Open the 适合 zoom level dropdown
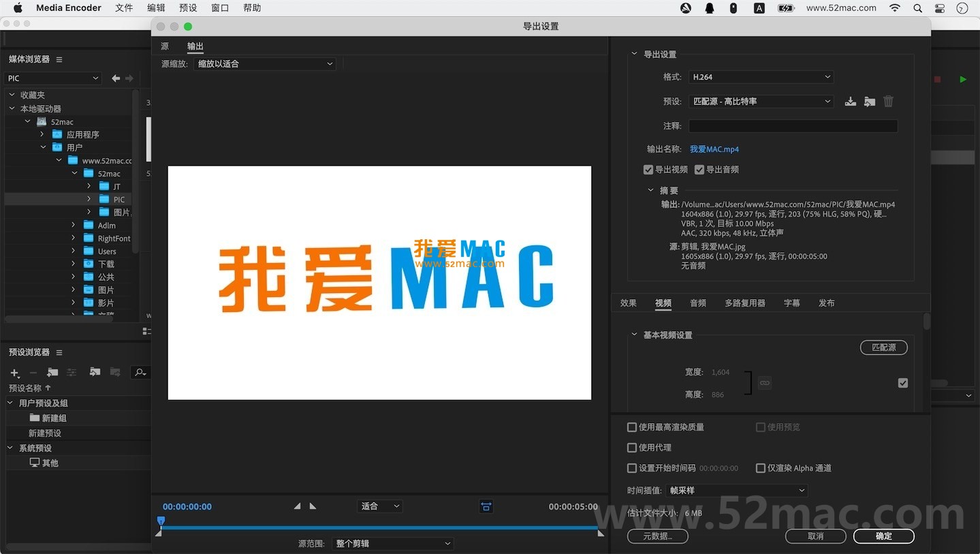This screenshot has width=980, height=554. click(380, 506)
